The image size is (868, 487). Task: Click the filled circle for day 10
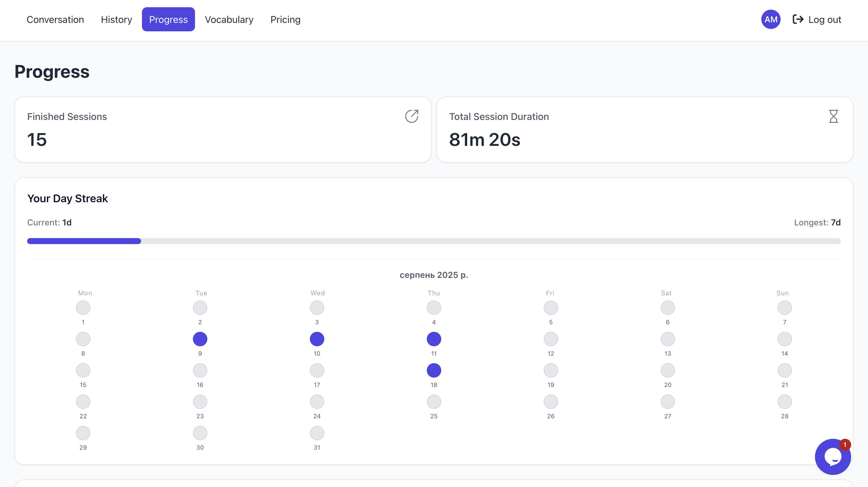[x=317, y=339]
